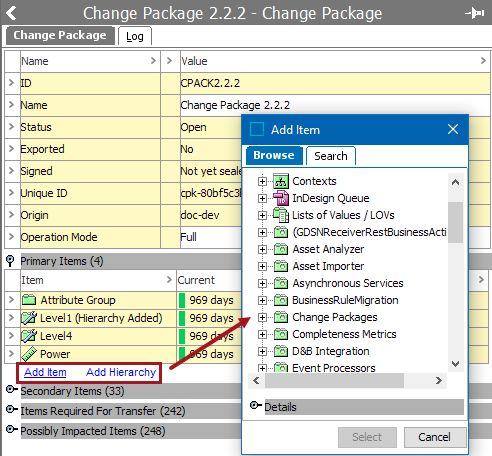Click the pin icon in title bar
This screenshot has height=456, width=492.
[x=475, y=13]
